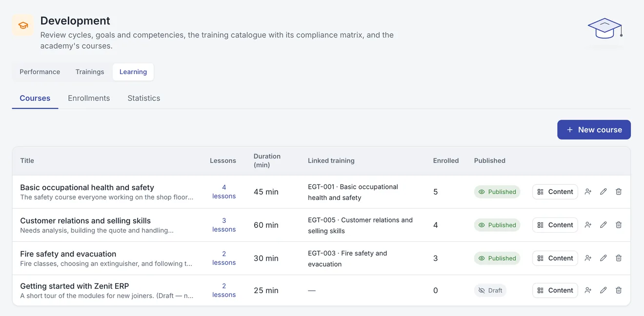This screenshot has height=316, width=644.
Task: Click linked training EGT-003 cell
Action: click(x=347, y=258)
